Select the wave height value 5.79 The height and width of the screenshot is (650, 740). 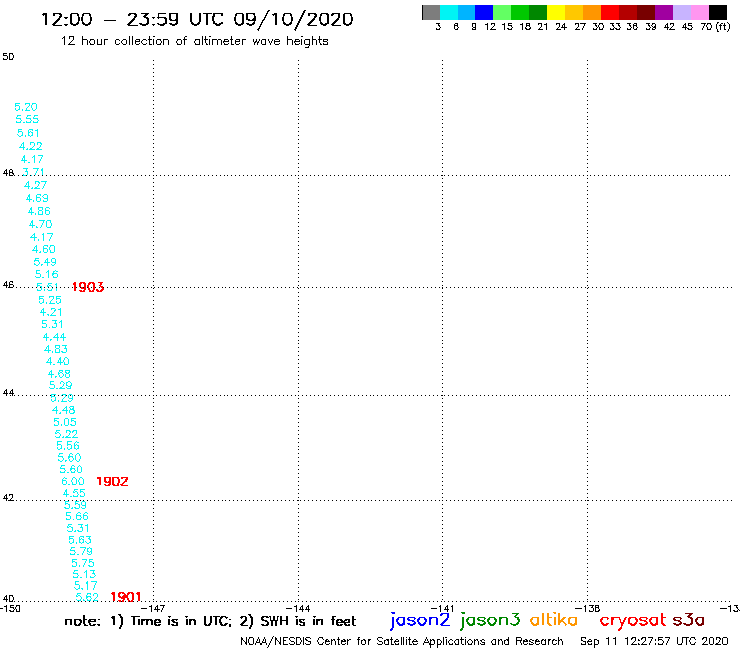(x=81, y=551)
